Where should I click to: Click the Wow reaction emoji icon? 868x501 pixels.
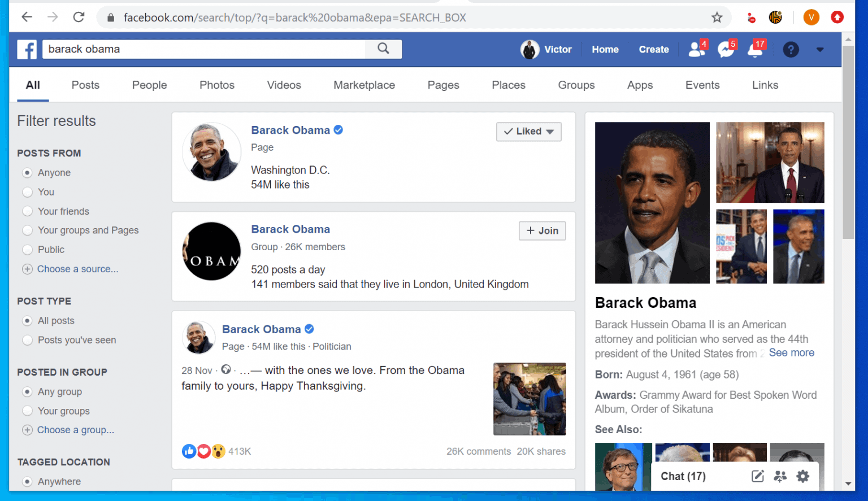(218, 451)
